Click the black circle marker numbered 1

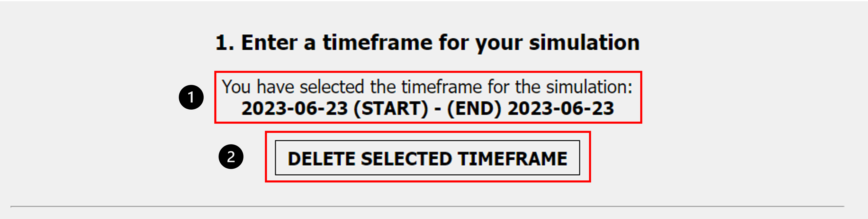pyautogui.click(x=191, y=97)
